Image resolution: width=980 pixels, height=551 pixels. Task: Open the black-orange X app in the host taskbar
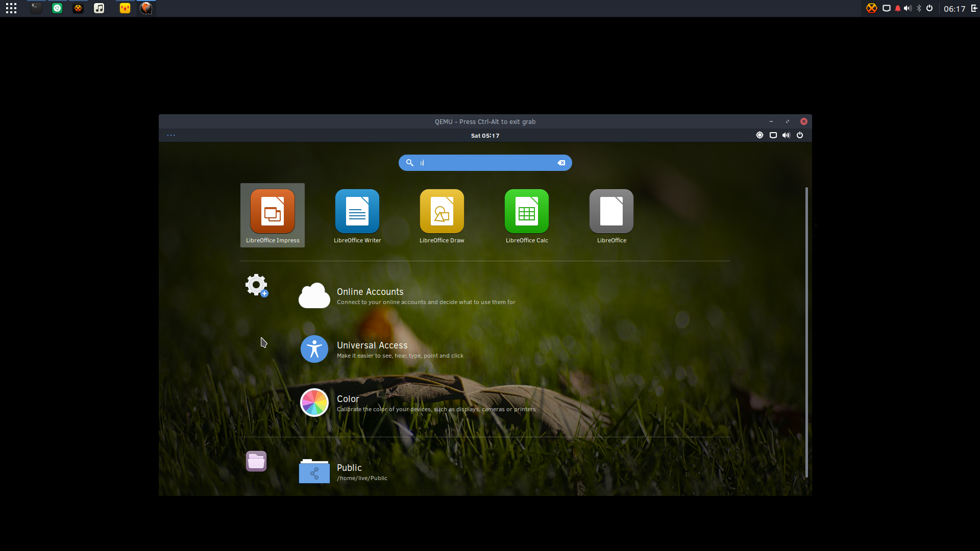click(x=78, y=8)
